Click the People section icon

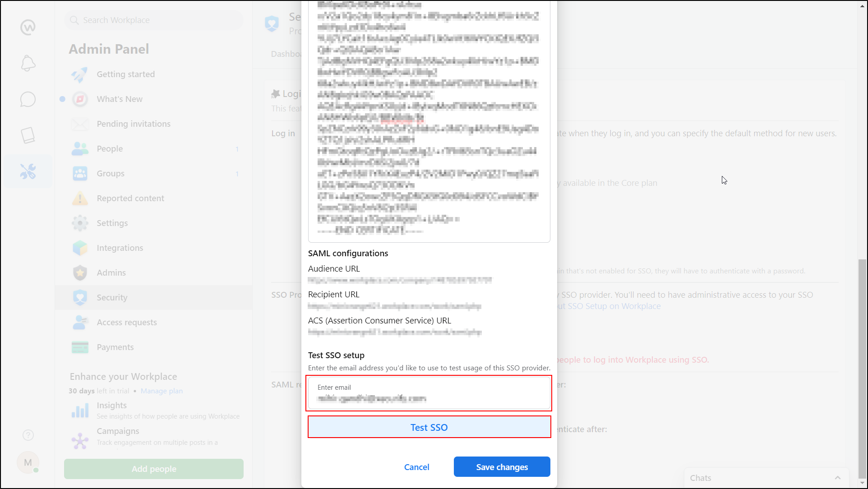[80, 148]
